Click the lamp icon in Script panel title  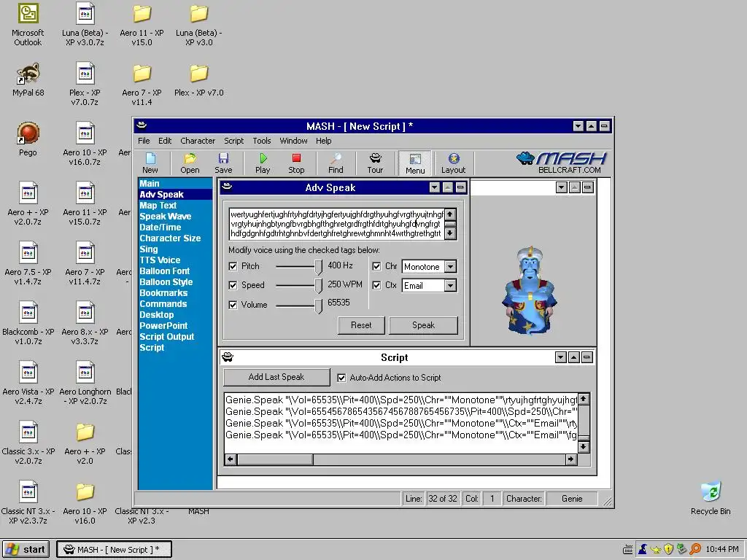[228, 357]
